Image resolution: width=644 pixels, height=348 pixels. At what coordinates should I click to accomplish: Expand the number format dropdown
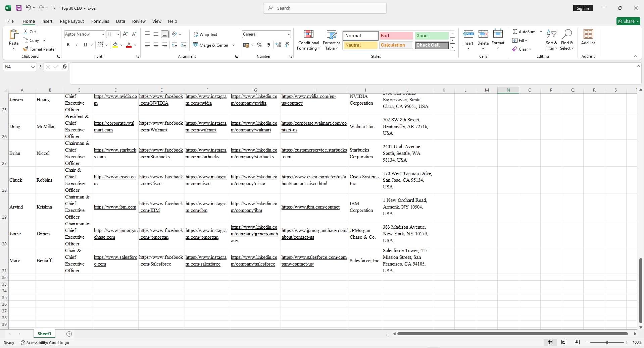[x=289, y=34]
